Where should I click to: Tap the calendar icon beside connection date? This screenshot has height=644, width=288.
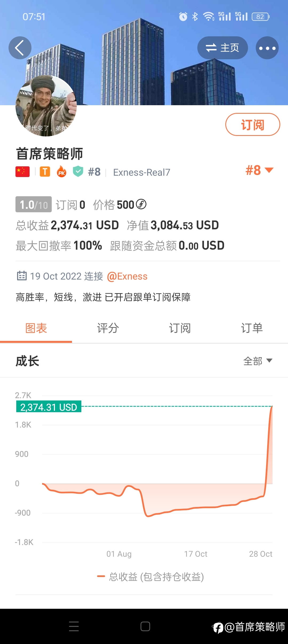tap(22, 276)
